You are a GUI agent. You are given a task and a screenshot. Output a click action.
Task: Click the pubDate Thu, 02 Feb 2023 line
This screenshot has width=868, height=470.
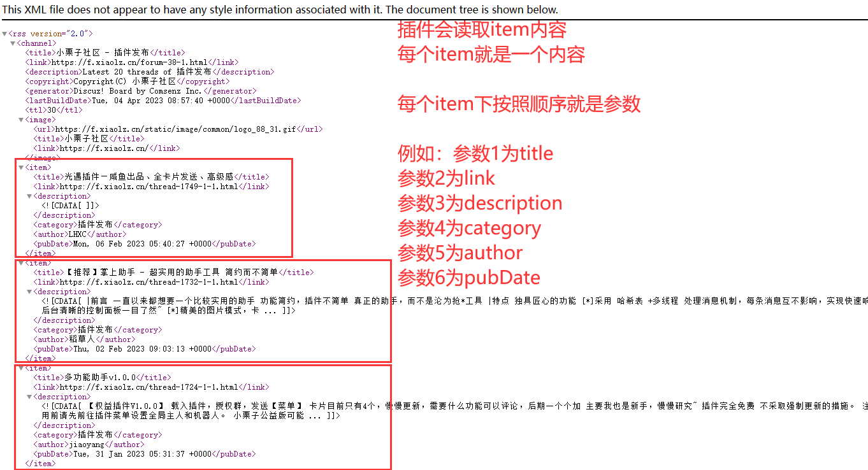coord(144,349)
